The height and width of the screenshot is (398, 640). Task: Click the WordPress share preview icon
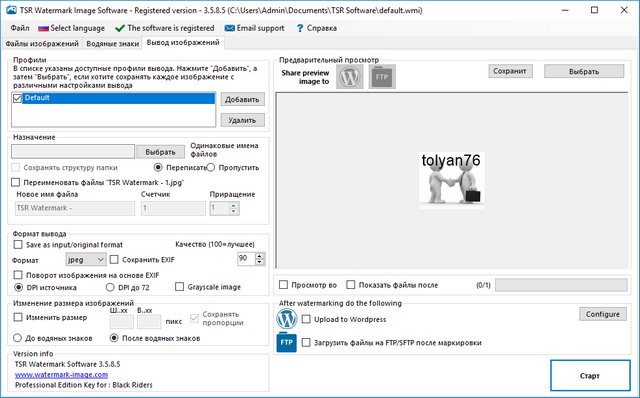(x=350, y=77)
